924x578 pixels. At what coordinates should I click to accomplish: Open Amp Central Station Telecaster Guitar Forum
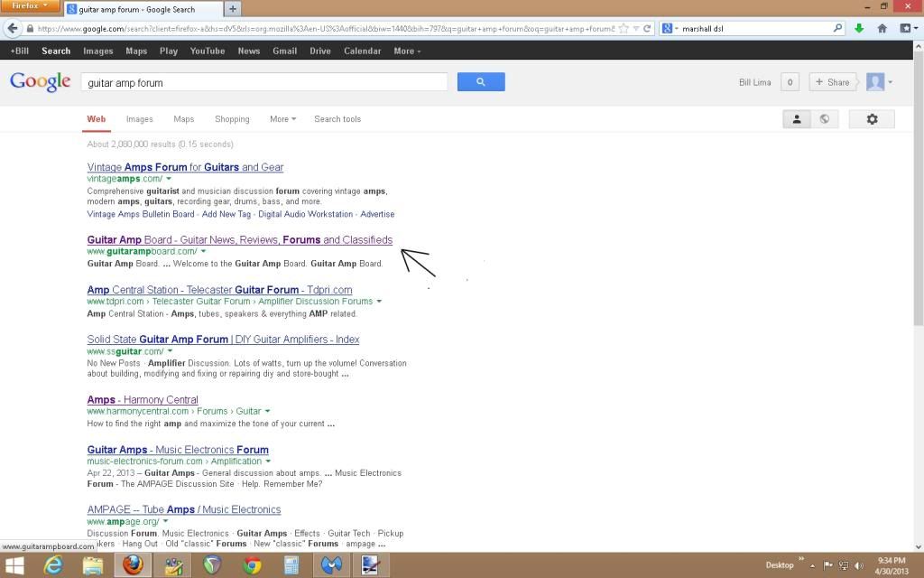coord(220,290)
